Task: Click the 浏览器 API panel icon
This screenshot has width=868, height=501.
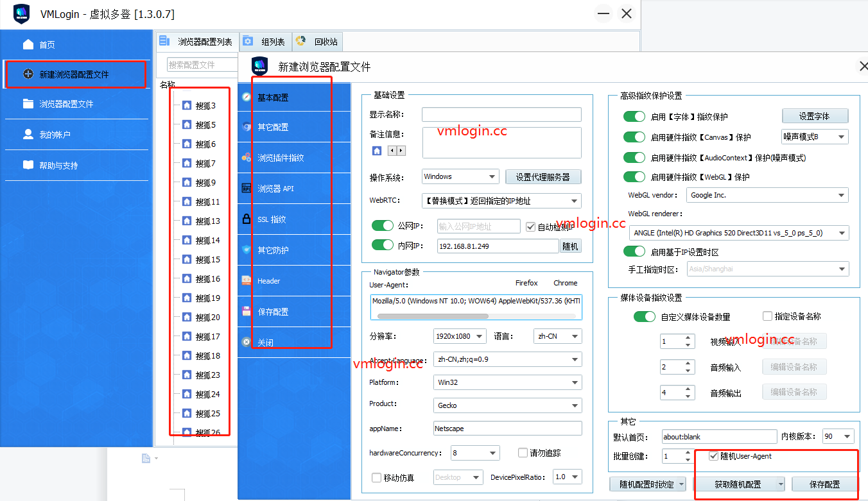Action: [x=246, y=188]
